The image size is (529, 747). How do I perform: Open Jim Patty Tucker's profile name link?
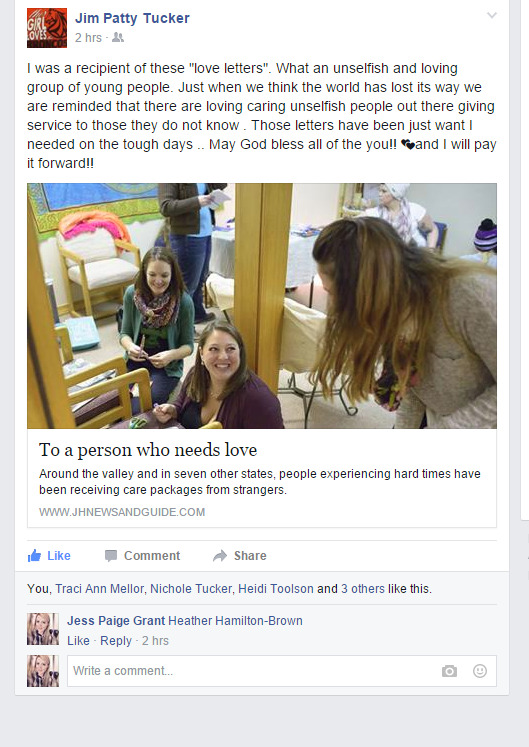(132, 18)
